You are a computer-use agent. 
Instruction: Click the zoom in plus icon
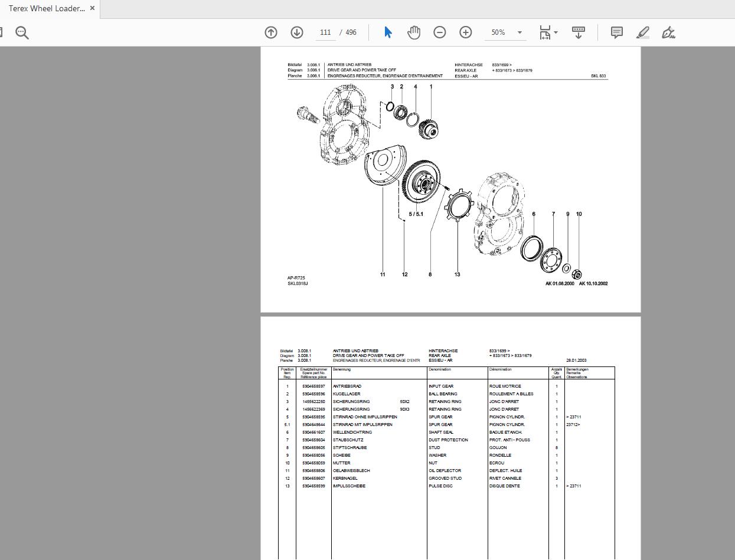(466, 32)
